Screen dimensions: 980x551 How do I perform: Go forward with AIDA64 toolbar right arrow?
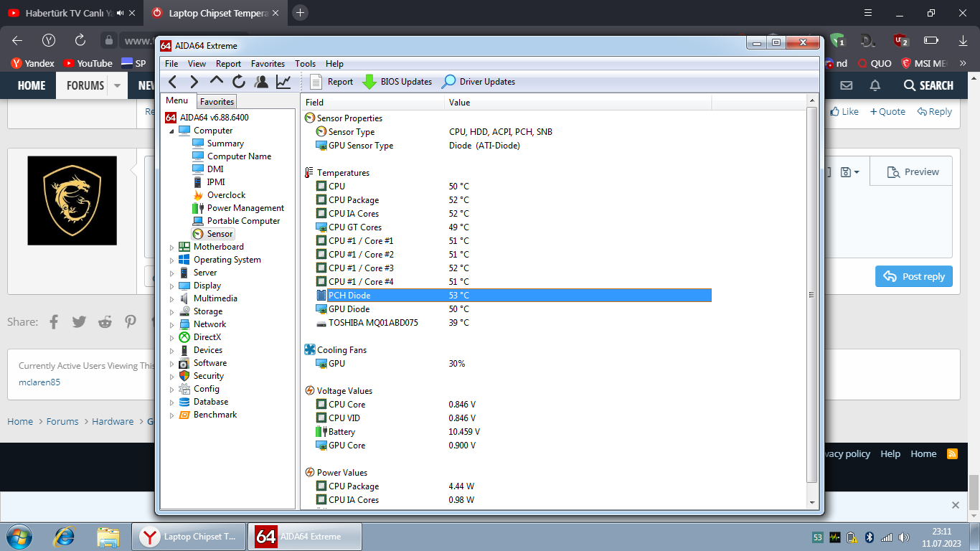tap(194, 82)
